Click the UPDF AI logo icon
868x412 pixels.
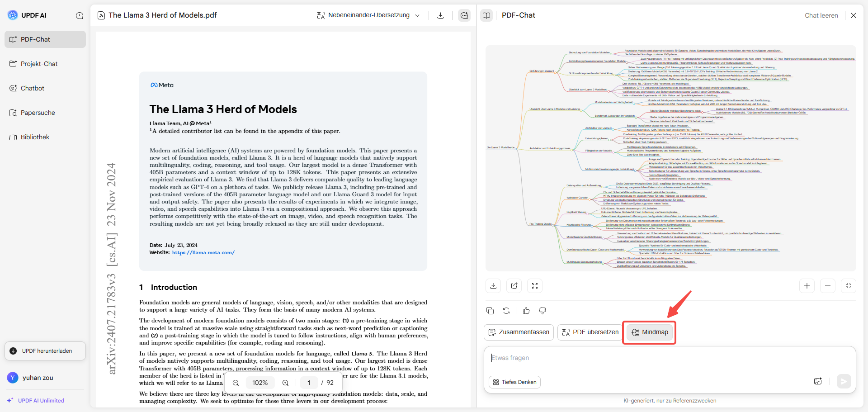pos(13,15)
